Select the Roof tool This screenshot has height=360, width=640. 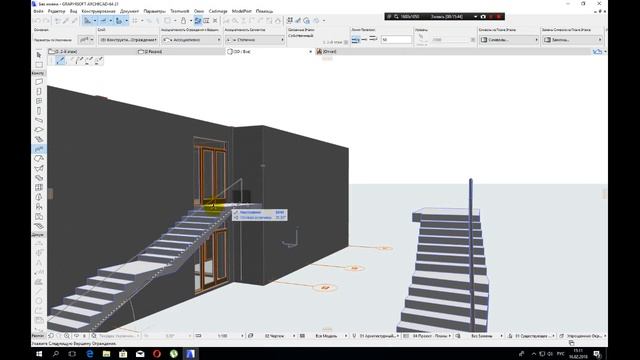(x=39, y=159)
